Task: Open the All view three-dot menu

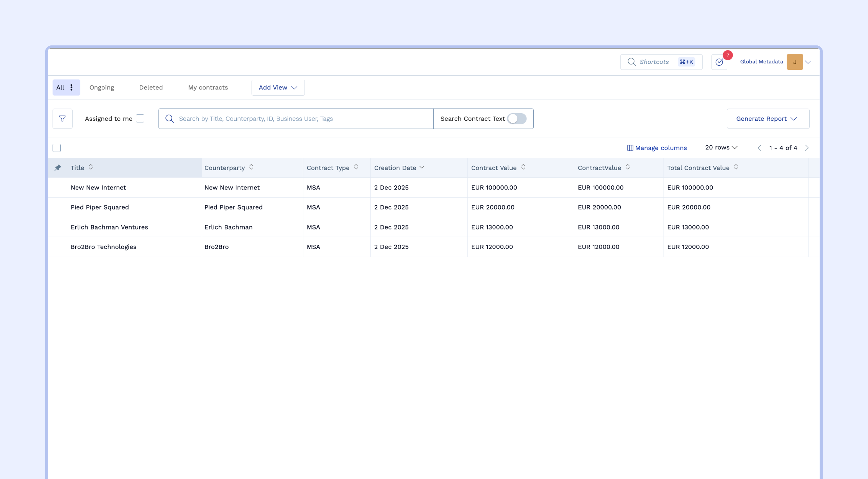Action: tap(72, 87)
